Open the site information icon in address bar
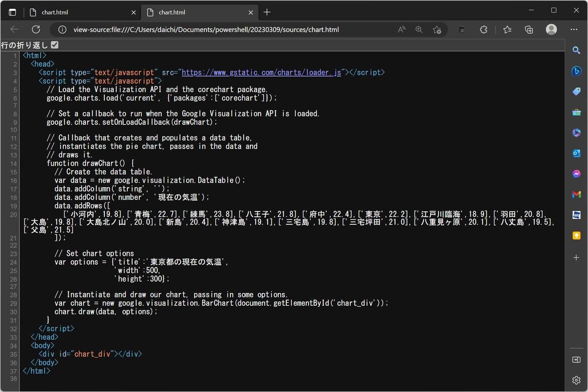Viewport: 588px width, 392px height. pyautogui.click(x=62, y=29)
